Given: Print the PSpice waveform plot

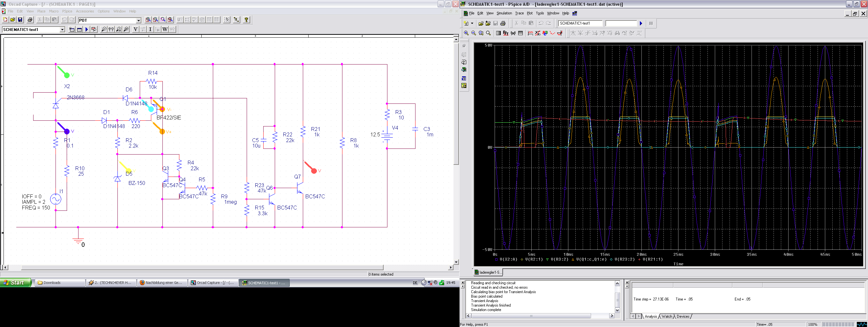Looking at the screenshot, I should [503, 23].
